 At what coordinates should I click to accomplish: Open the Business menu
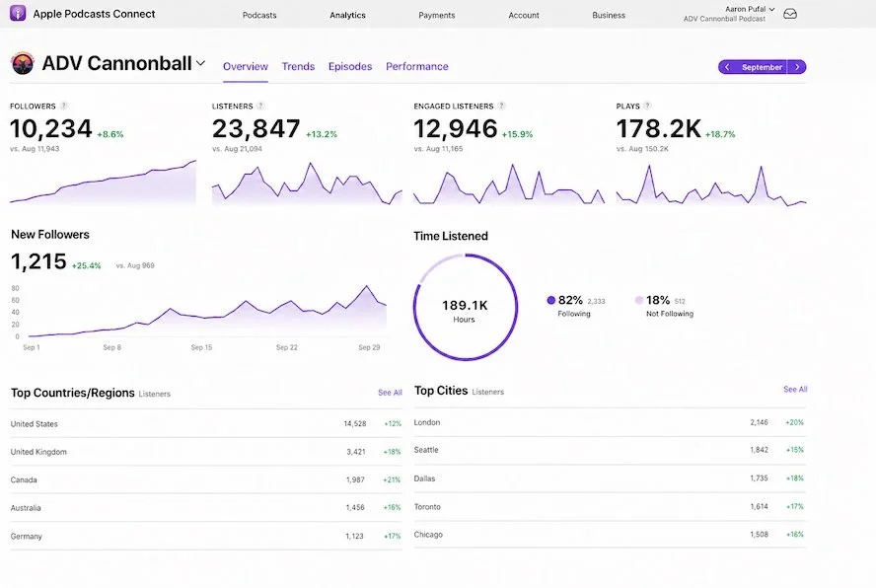(x=609, y=15)
